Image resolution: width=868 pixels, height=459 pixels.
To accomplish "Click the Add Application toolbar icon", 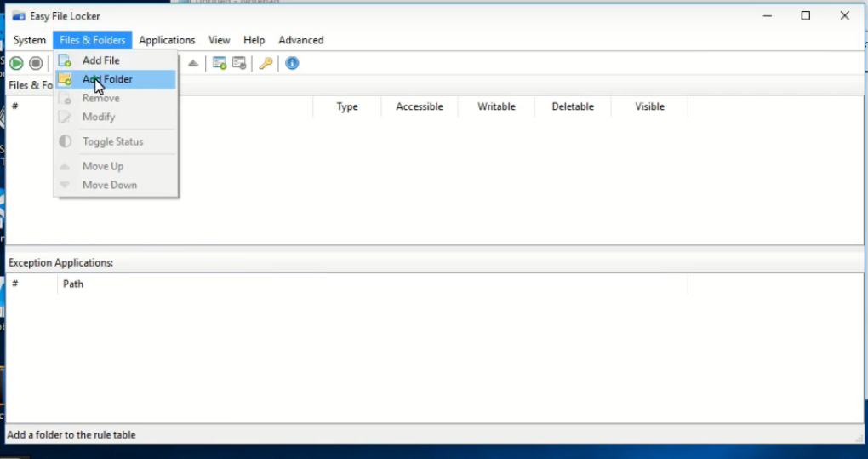I will pyautogui.click(x=220, y=63).
